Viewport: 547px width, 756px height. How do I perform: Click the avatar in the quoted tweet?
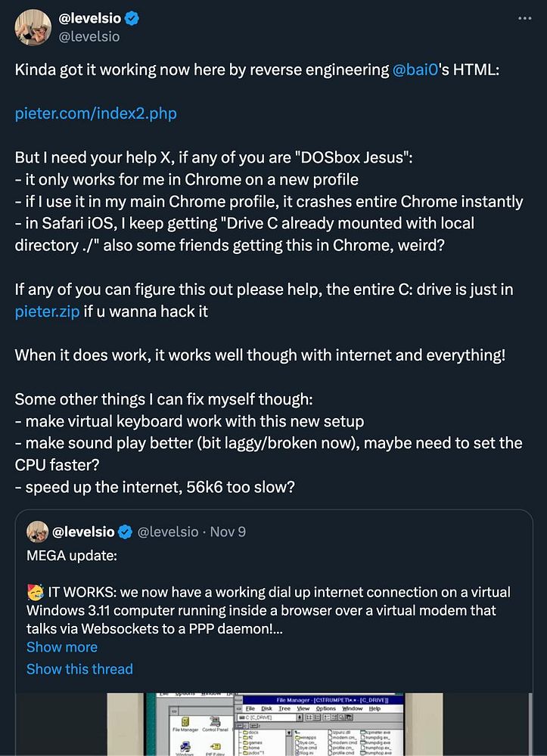pos(38,531)
